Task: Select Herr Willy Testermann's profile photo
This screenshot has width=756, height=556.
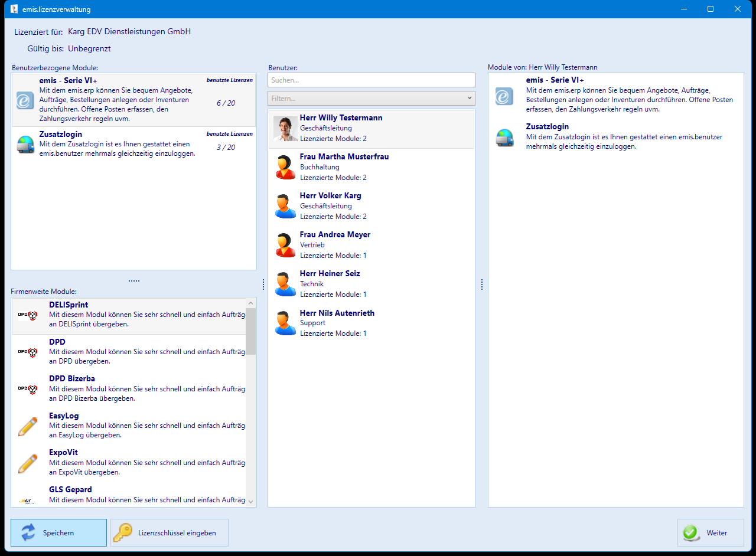Action: click(286, 129)
